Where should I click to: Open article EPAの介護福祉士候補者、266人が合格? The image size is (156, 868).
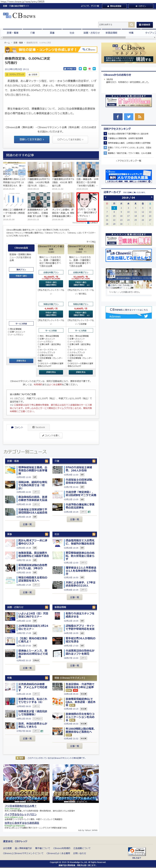[x=78, y=469]
